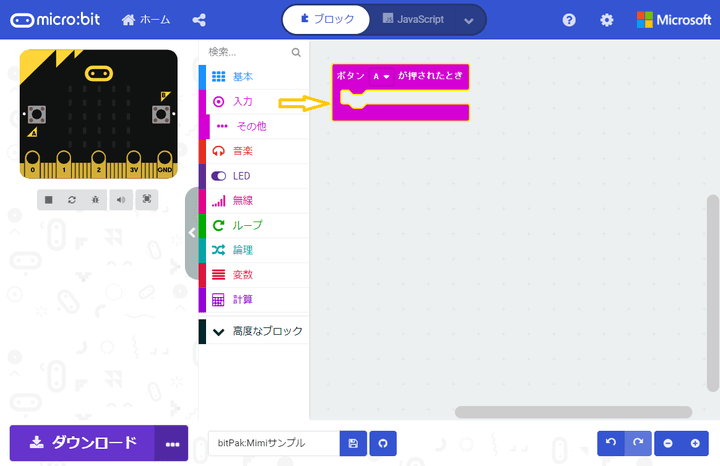Click the search box 検索...
The height and width of the screenshot is (466, 720).
click(248, 52)
